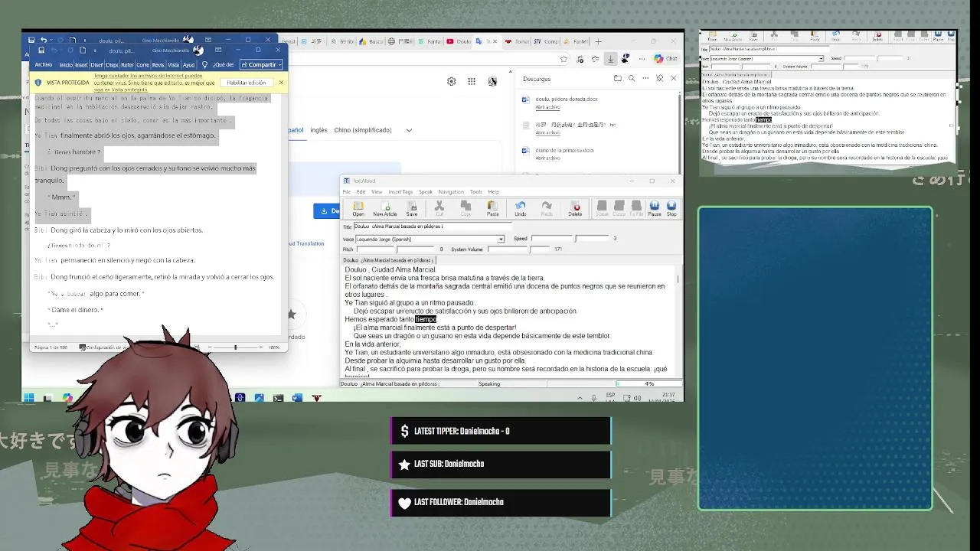This screenshot has width=980, height=551.
Task: Click the Paste clipboard icon in TextAloud
Action: [492, 208]
